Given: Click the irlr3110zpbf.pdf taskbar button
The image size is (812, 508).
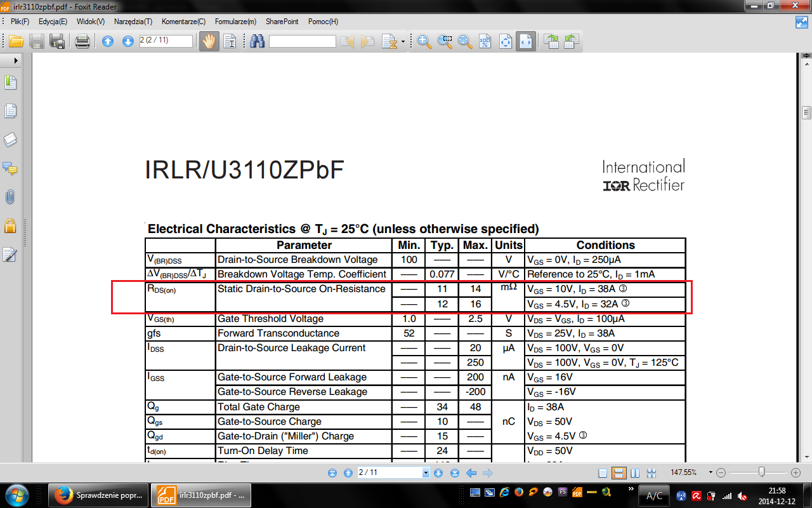Looking at the screenshot, I should 201,494.
